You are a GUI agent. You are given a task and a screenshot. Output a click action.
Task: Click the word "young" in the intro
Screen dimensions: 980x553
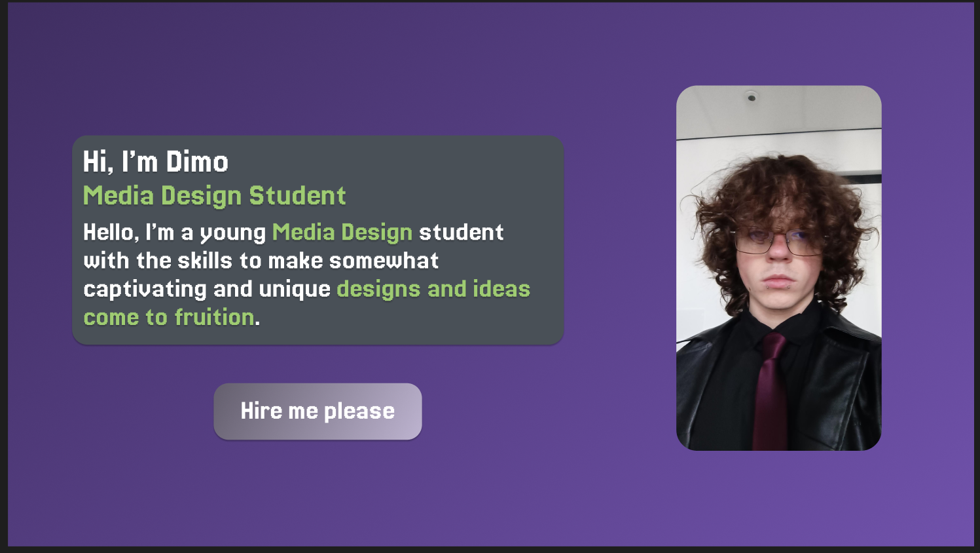coord(232,233)
